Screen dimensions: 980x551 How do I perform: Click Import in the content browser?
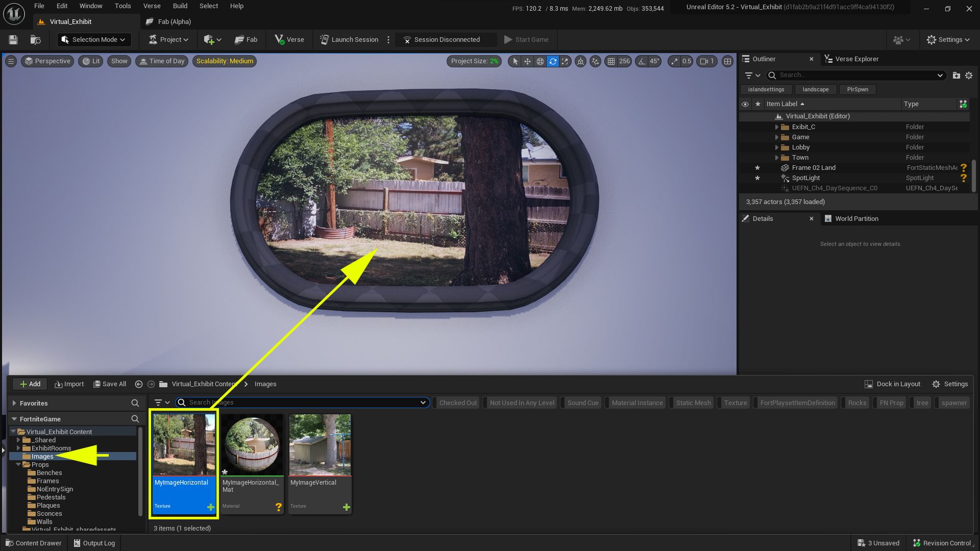[69, 384]
